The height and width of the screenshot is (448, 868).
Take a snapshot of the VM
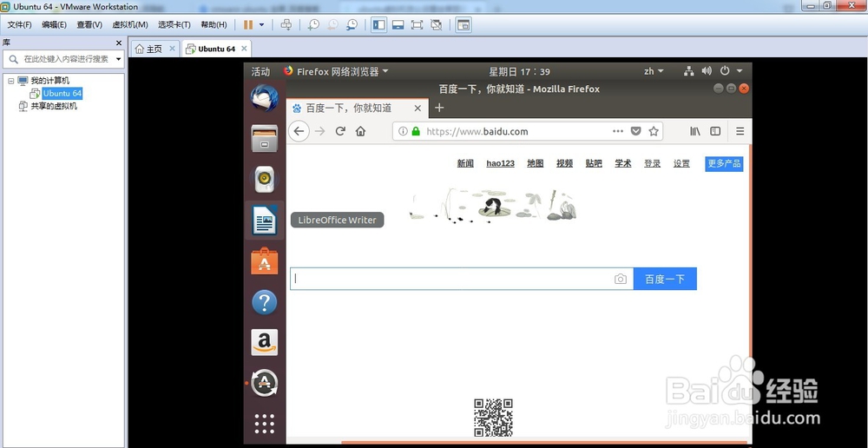coord(314,25)
